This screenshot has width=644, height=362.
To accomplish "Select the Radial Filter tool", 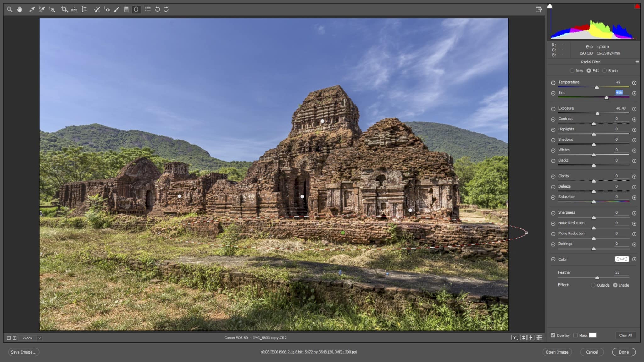I will click(136, 9).
